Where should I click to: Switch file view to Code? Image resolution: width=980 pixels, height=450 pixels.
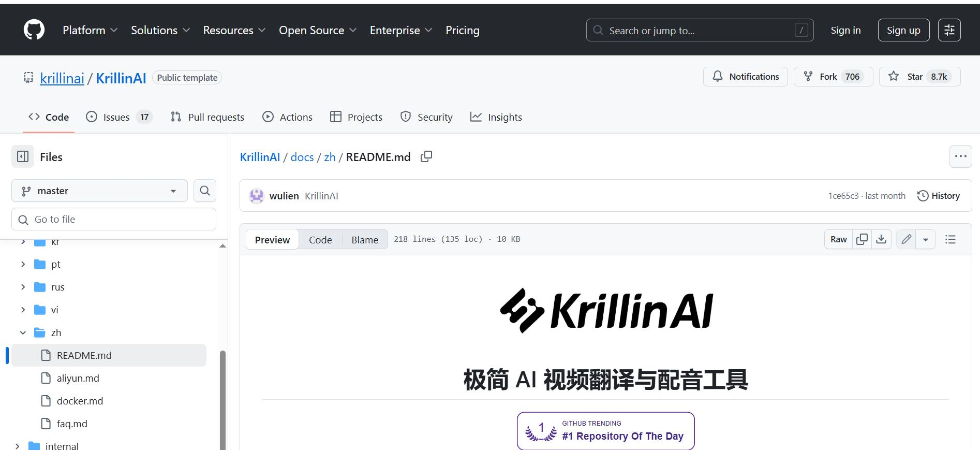click(320, 239)
